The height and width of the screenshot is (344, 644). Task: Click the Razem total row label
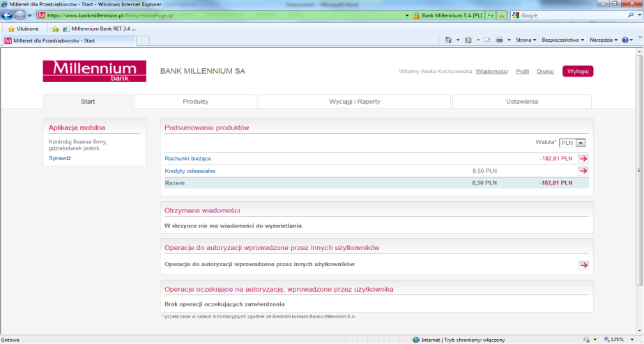point(174,182)
